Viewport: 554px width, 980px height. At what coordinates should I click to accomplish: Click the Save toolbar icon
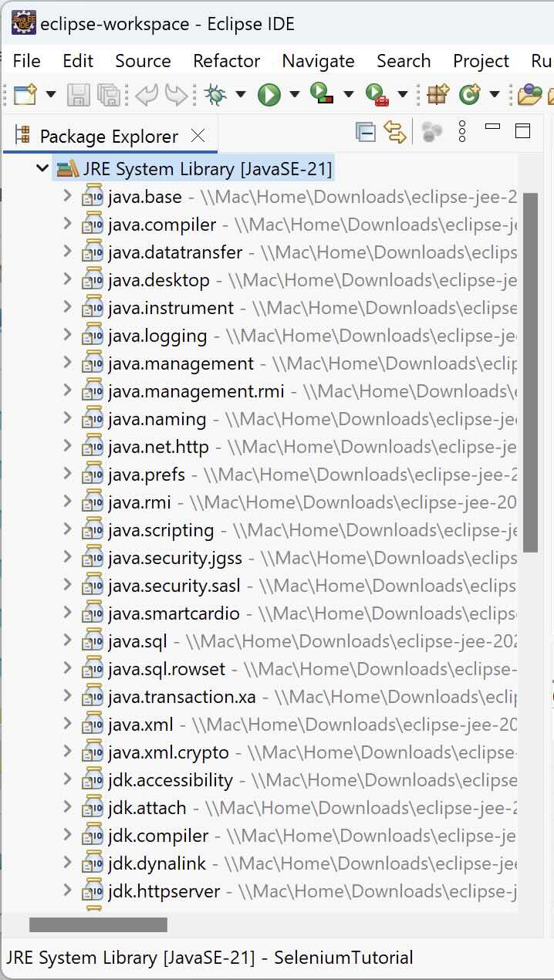pos(78,95)
